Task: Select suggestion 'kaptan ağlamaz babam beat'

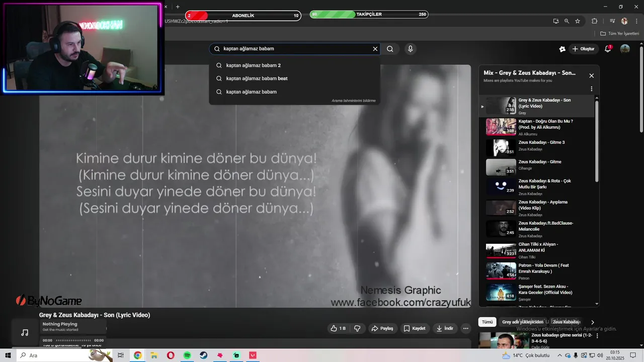Action: 294,78
